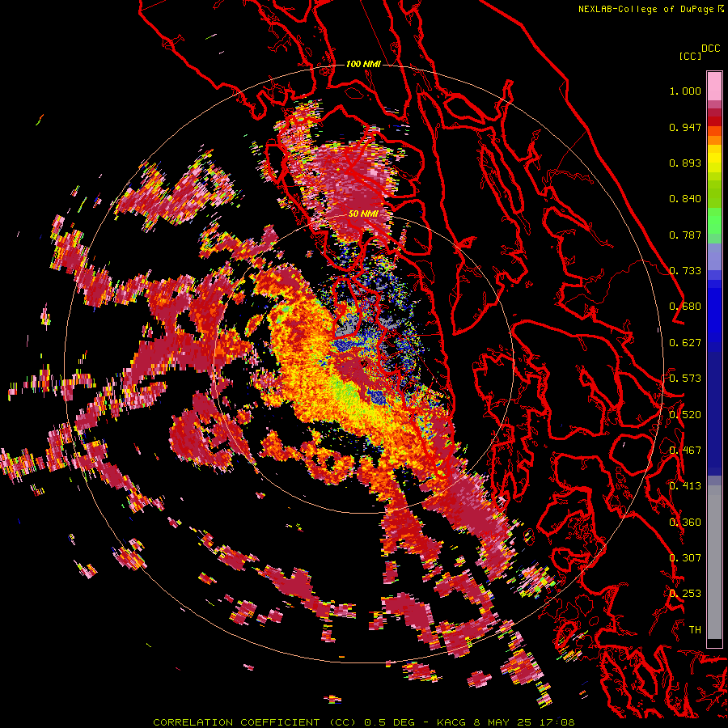This screenshot has height=728, width=728.
Task: Click the 0.680 legend value
Action: click(685, 307)
